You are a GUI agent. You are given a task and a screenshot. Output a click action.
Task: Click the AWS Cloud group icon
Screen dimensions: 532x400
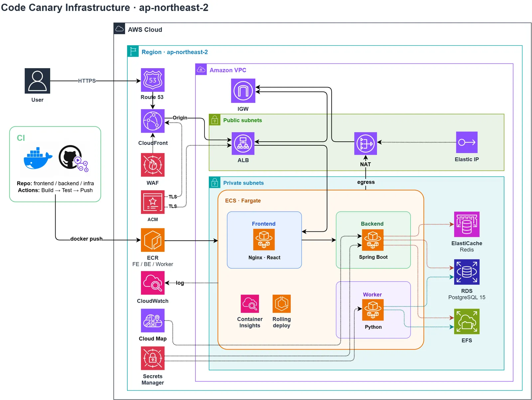coord(119,29)
